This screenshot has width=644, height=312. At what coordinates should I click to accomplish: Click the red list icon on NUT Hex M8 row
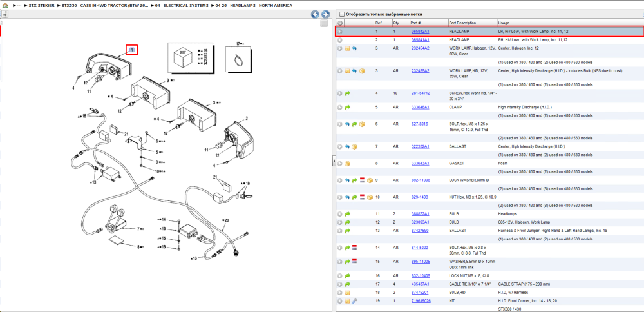(362, 197)
